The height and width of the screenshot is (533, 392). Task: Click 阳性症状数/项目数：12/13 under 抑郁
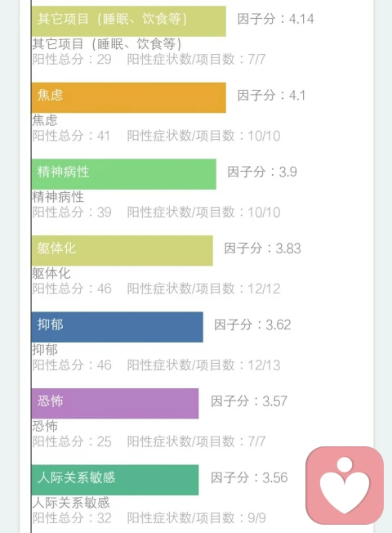(x=204, y=365)
